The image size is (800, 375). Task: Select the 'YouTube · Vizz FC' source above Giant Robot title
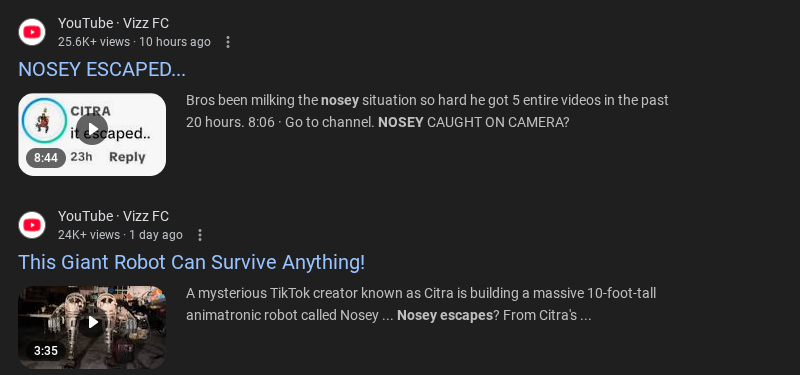113,216
